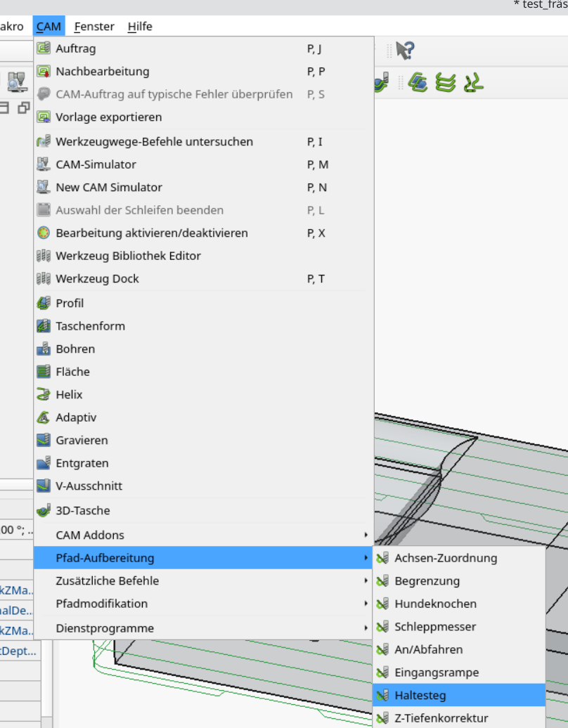
Task: Select the Taschenform pocket icon
Action: [x=44, y=326]
